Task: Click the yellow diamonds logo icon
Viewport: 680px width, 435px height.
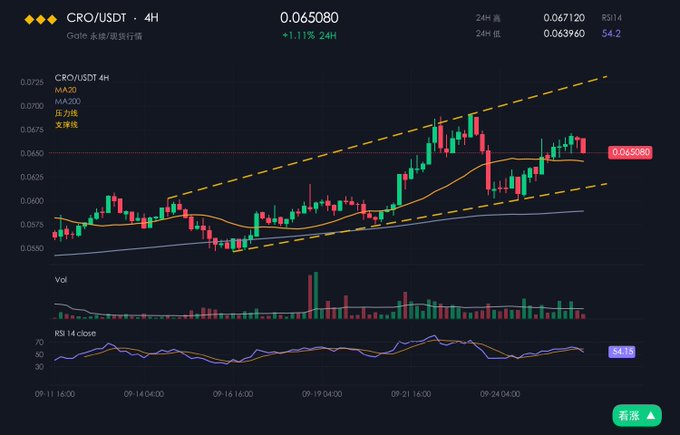Action: pos(40,20)
